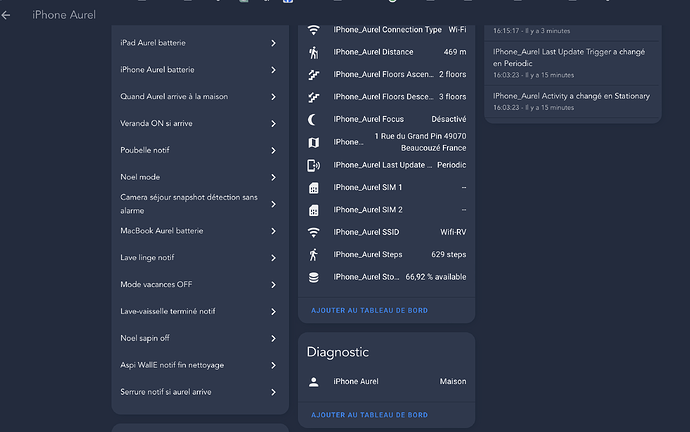This screenshot has height=432, width=690.
Task: Open Veranda ON si arrive chevron
Action: click(x=273, y=124)
